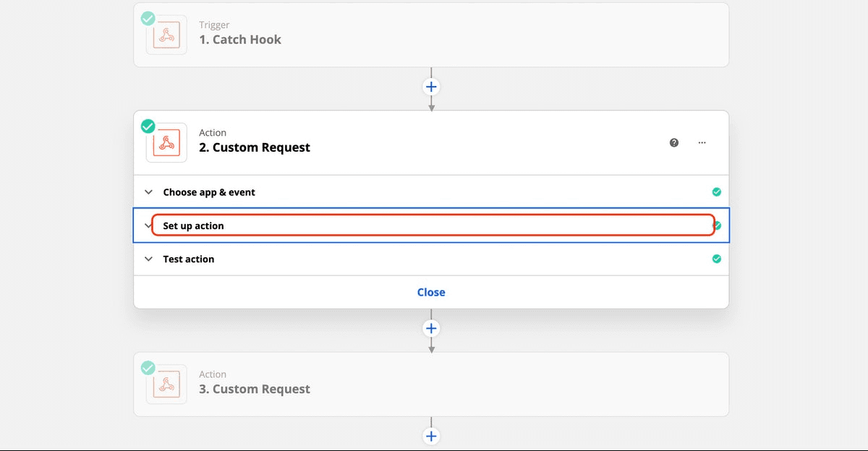
Task: Open help for step 2 Custom Request
Action: tap(674, 142)
